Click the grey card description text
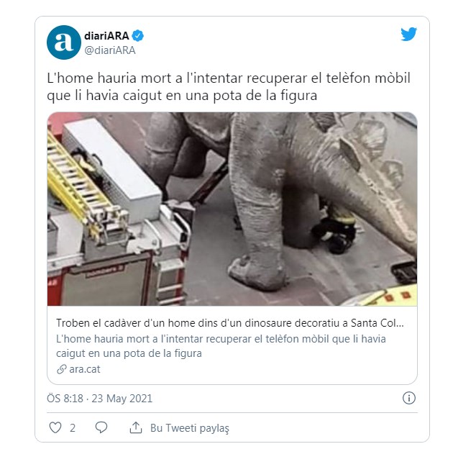 tap(221, 346)
